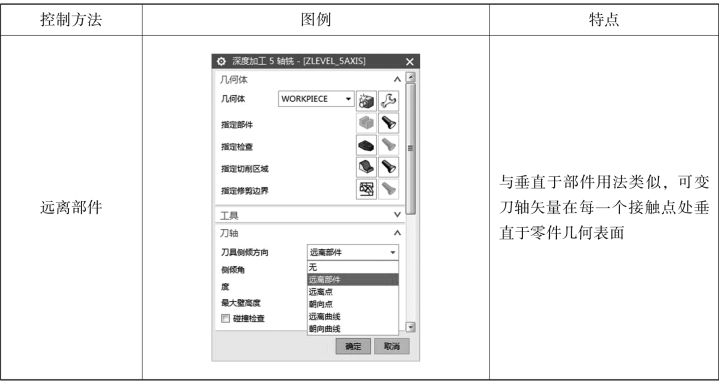The image size is (719, 381).
Task: Choose 朝向曲线 from the list
Action: coord(353,329)
